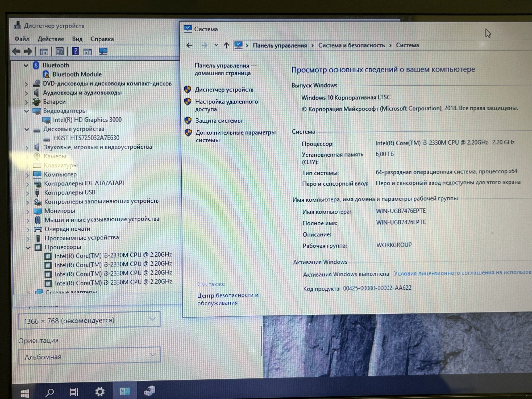Open recent locations dropdown in System window
The height and width of the screenshot is (399, 532).
coord(216,45)
